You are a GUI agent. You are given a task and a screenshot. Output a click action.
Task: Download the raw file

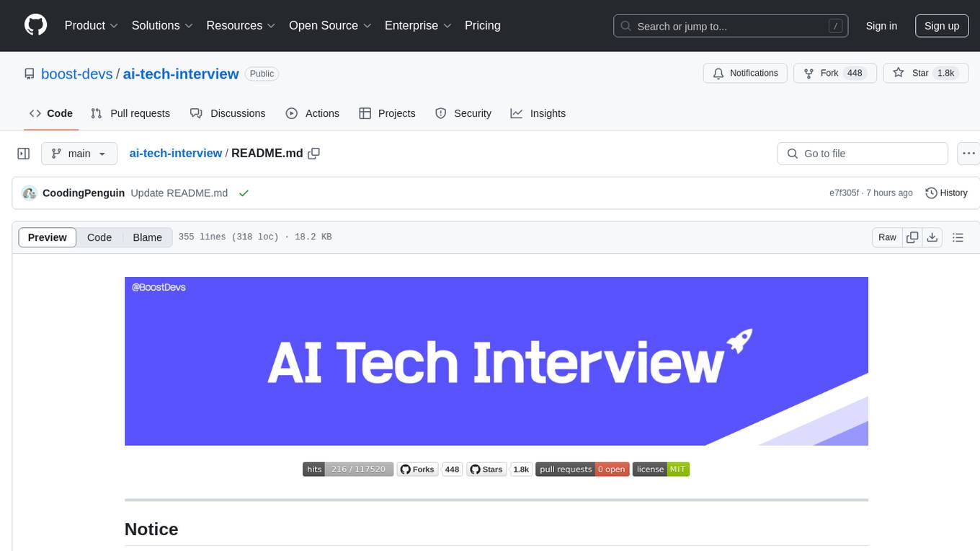932,237
